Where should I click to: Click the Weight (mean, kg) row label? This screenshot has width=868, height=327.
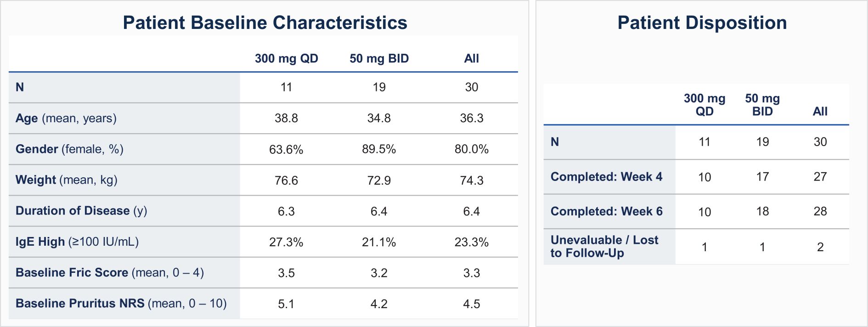[66, 180]
